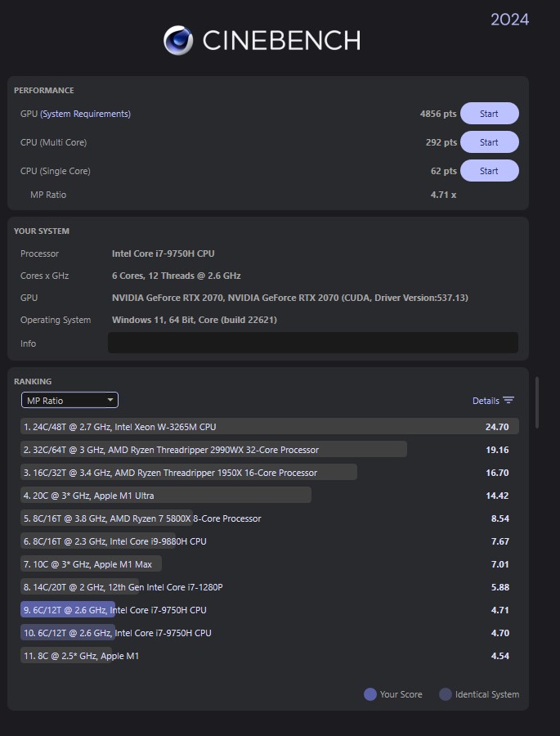
Task: Select the Intel Core i9-9880H ranking row
Action: pyautogui.click(x=270, y=541)
